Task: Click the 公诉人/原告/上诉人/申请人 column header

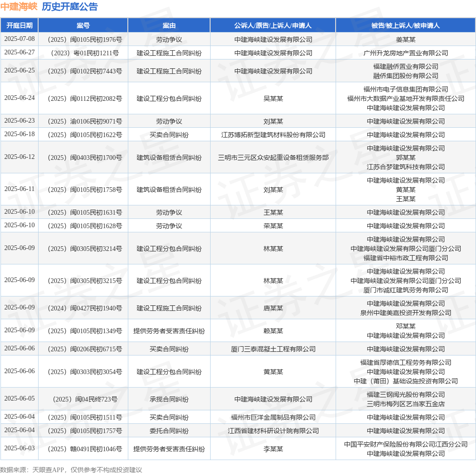Action: tap(272, 26)
